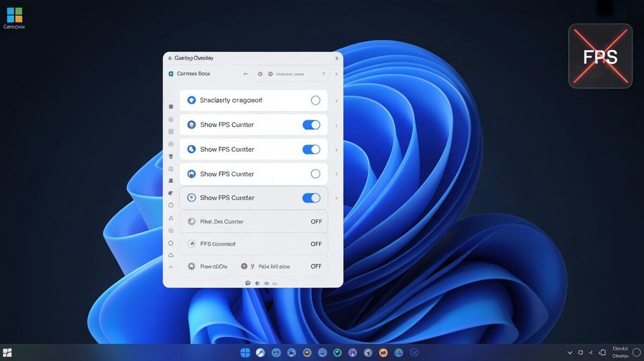Collapse the sidebar with the bottom up-chevron
The image size is (644, 361).
click(171, 267)
